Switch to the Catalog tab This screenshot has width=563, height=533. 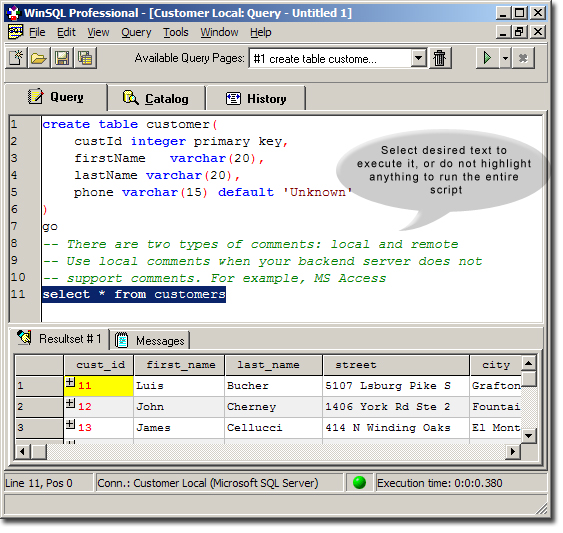point(157,98)
